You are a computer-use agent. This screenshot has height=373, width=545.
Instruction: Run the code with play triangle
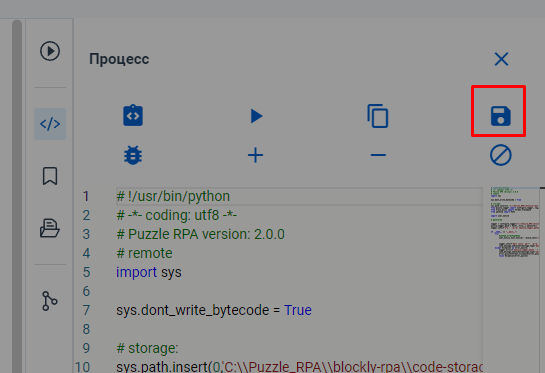tap(256, 116)
